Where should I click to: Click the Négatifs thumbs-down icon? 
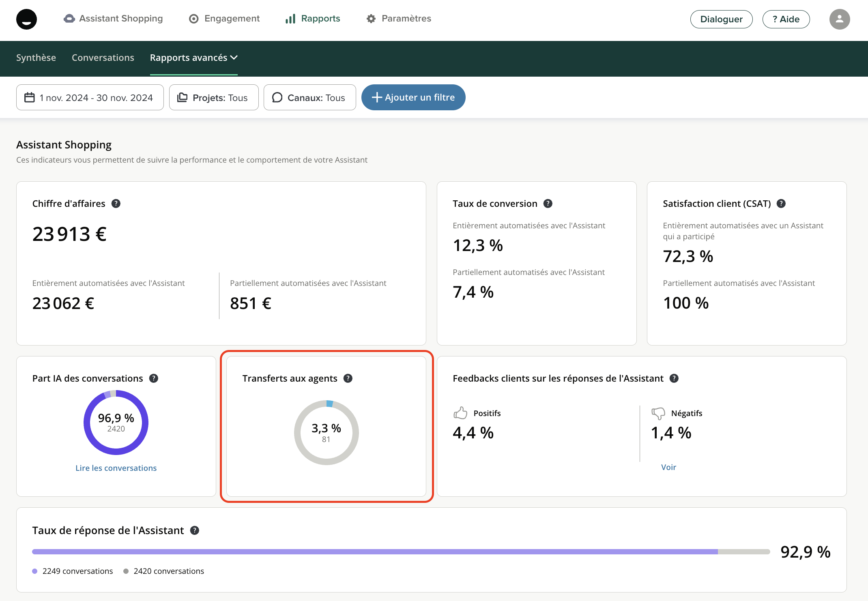[658, 413]
